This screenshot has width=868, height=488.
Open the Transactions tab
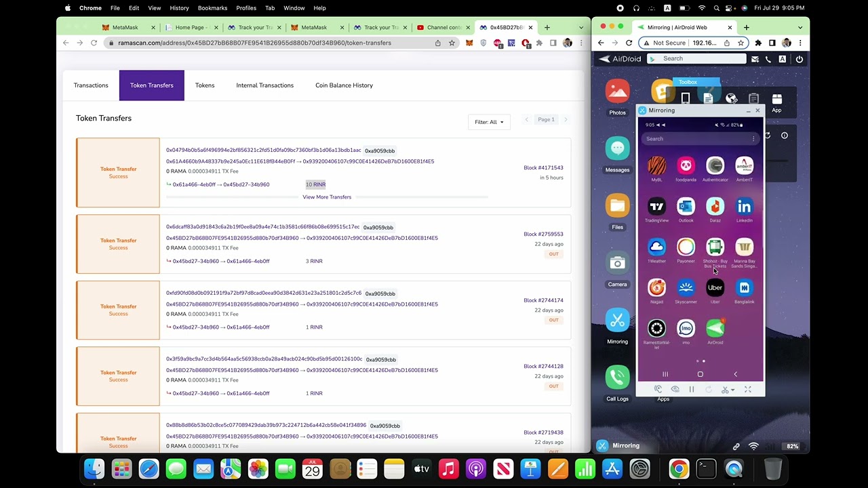91,85
